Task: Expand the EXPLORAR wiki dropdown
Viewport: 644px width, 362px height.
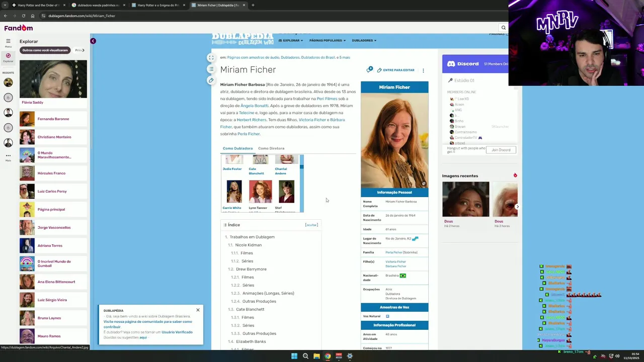Action: click(x=291, y=40)
